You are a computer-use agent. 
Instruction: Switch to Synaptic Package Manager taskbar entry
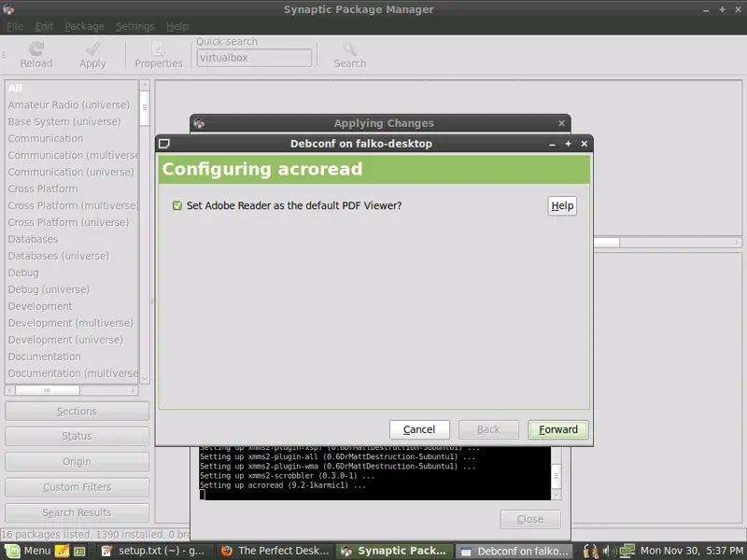394,551
